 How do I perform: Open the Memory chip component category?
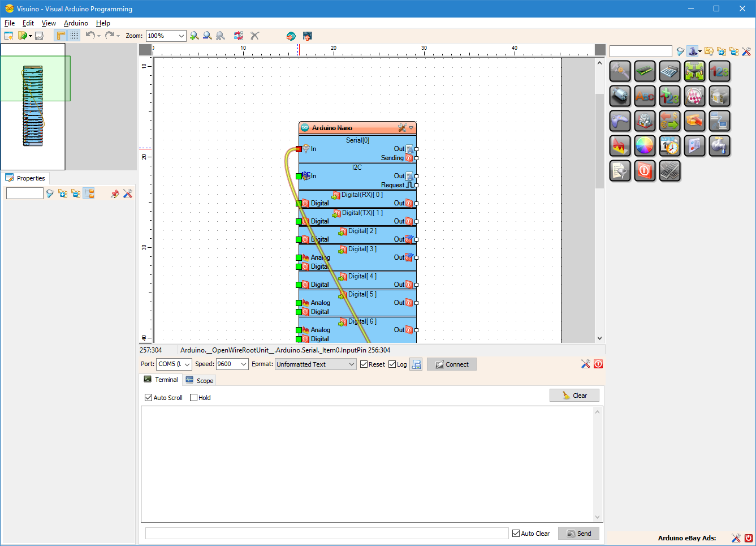[x=645, y=71]
